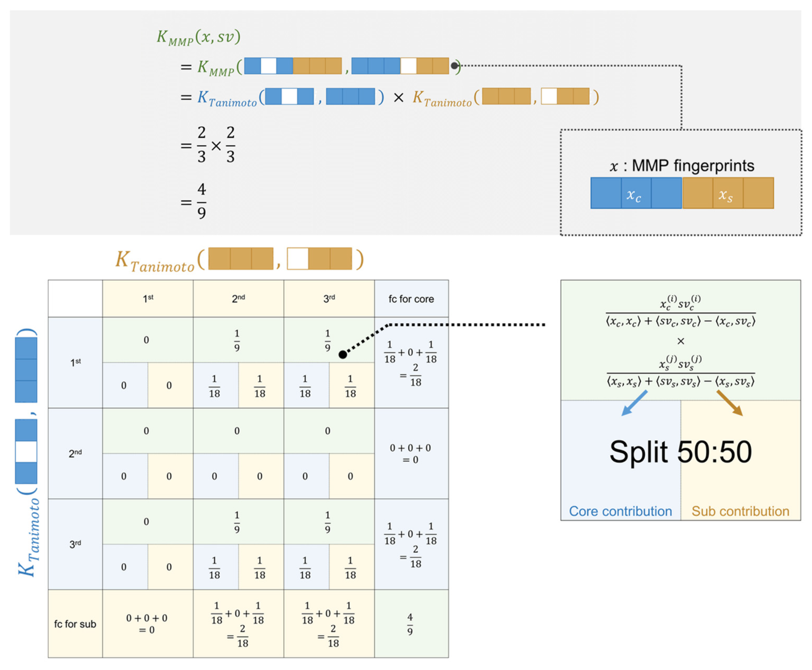Click the white square in orange Tanimoto bar above table
This screenshot has height=670, width=812.
pyautogui.click(x=297, y=259)
